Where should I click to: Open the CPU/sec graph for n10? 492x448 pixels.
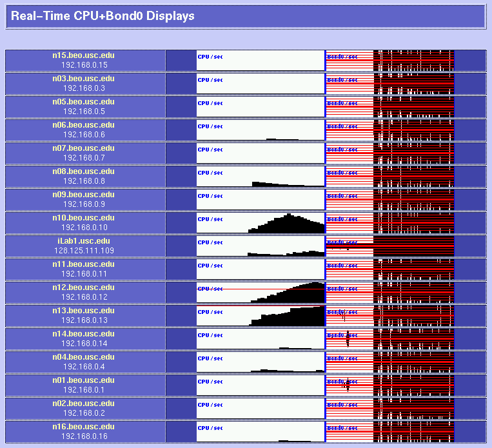(261, 223)
